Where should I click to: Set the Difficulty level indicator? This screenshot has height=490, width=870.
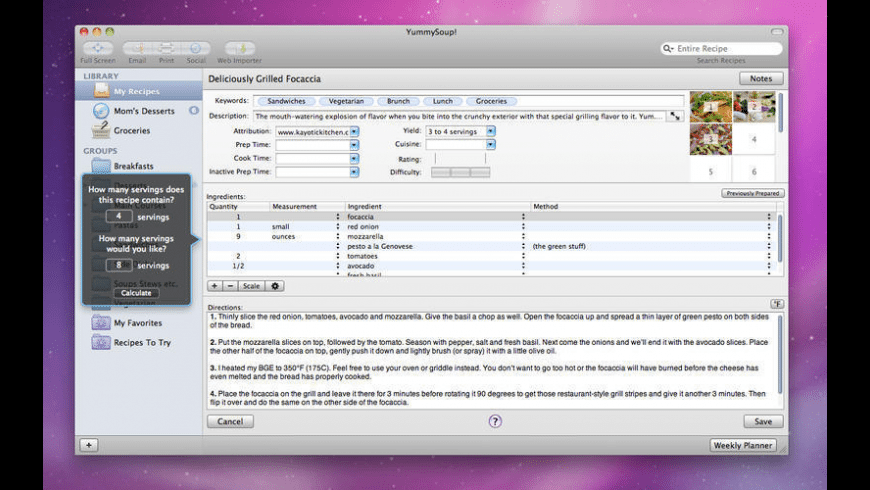pyautogui.click(x=461, y=173)
